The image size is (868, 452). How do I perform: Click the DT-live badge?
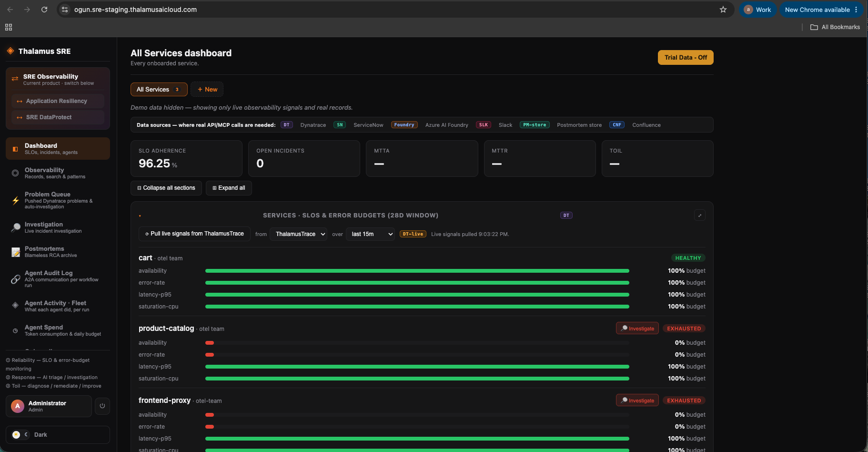(413, 234)
